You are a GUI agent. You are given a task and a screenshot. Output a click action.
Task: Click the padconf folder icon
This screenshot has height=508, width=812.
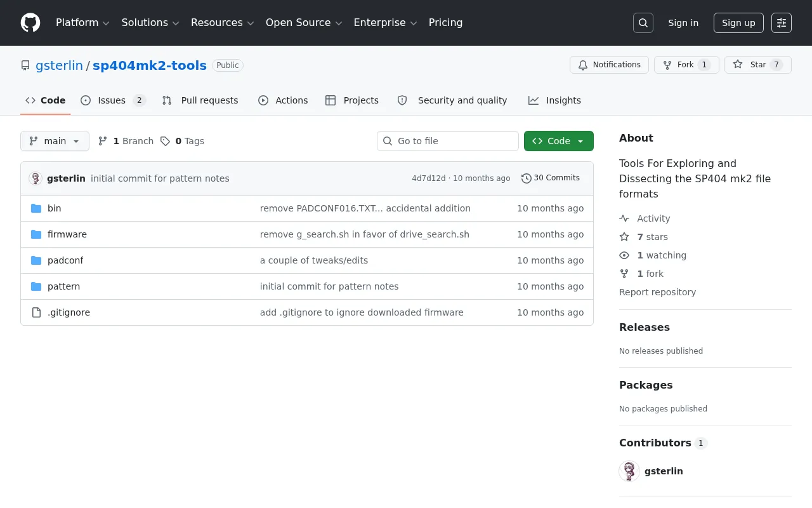(x=36, y=260)
